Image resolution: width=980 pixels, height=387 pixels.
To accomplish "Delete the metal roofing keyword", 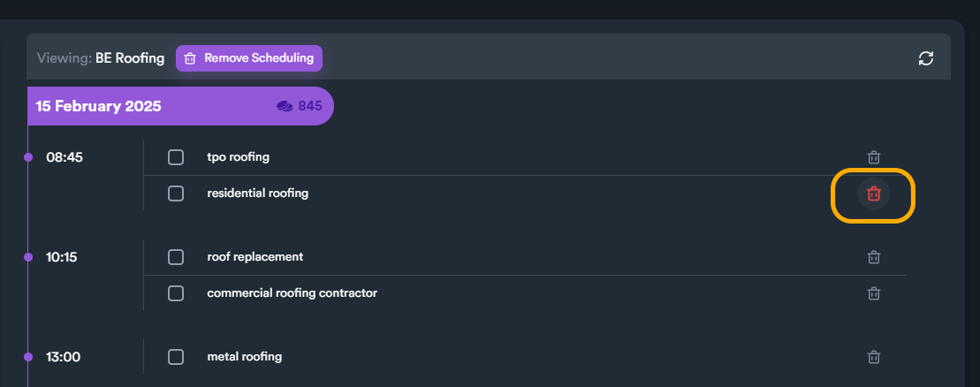I will point(874,357).
